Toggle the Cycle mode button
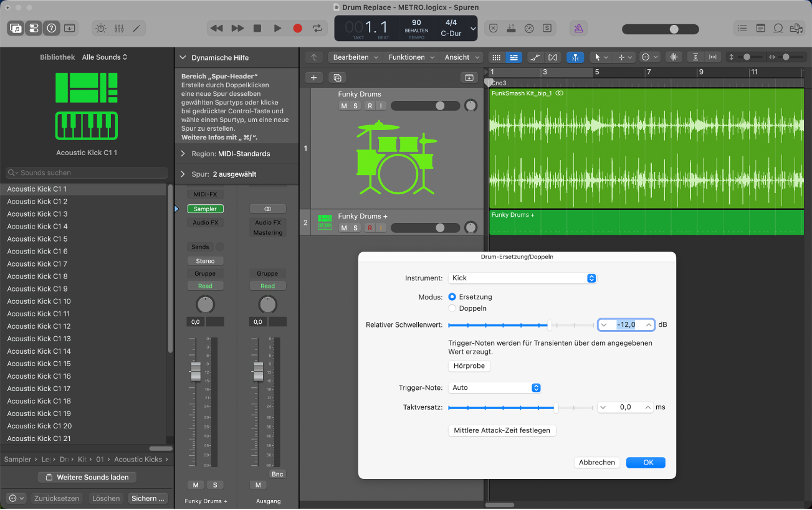 tap(317, 28)
